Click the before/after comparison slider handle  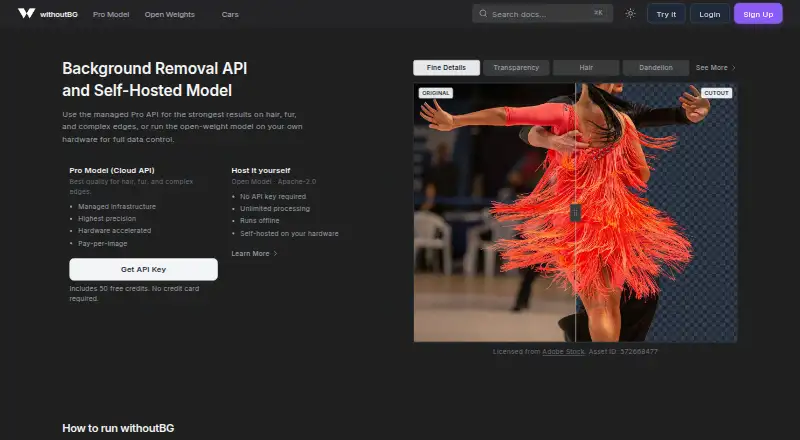click(x=575, y=212)
